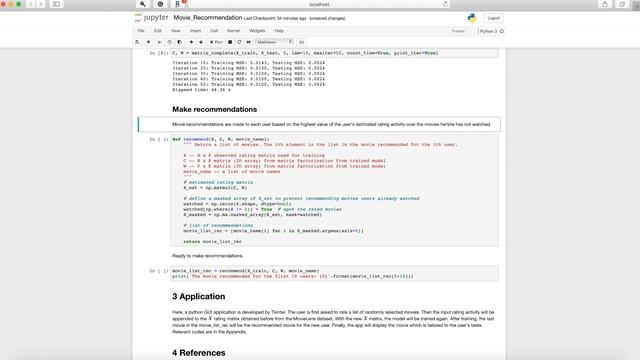Image resolution: width=640 pixels, height=360 pixels.
Task: Click the R extension icon with badge
Action: click(178, 4)
